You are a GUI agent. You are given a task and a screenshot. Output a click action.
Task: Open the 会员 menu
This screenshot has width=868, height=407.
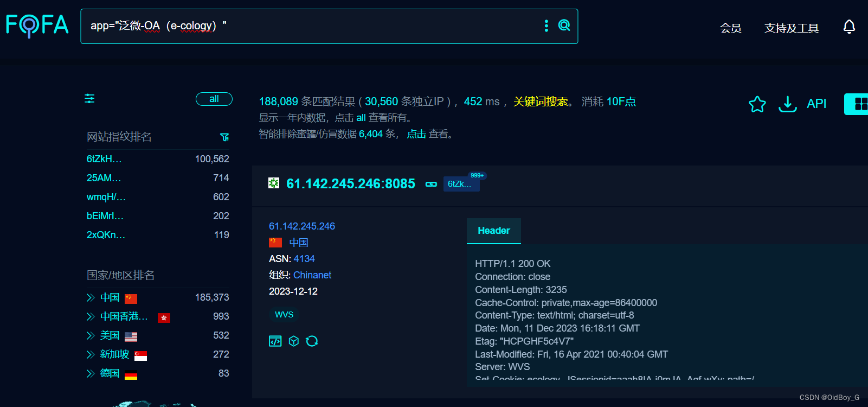(x=730, y=28)
